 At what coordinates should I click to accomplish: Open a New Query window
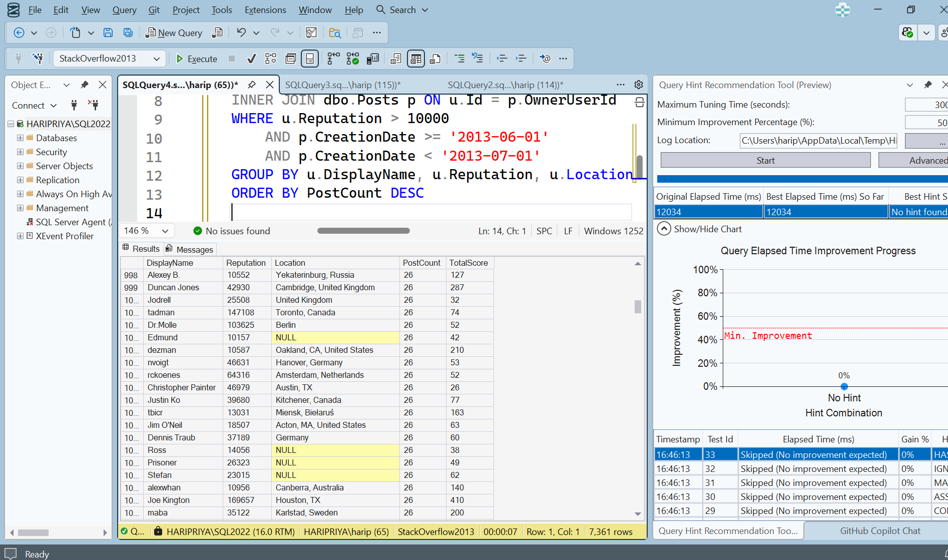174,33
